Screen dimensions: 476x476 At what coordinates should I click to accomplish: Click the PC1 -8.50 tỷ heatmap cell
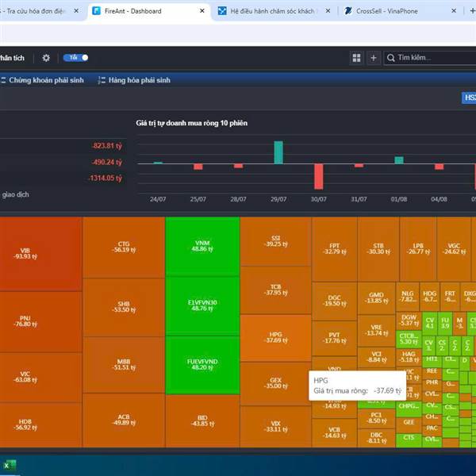click(x=376, y=418)
